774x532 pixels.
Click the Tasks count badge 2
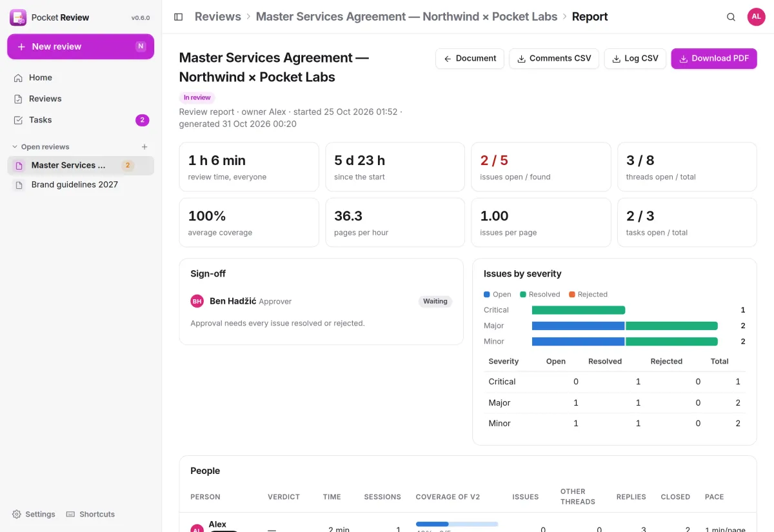click(x=142, y=120)
